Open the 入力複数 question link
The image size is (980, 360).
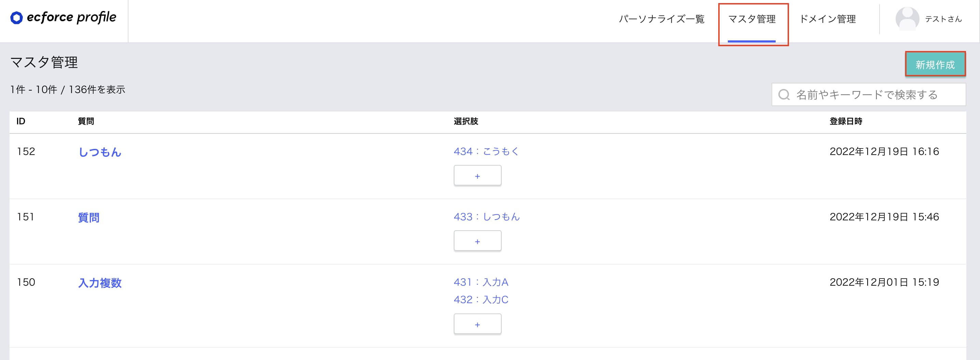(x=100, y=283)
